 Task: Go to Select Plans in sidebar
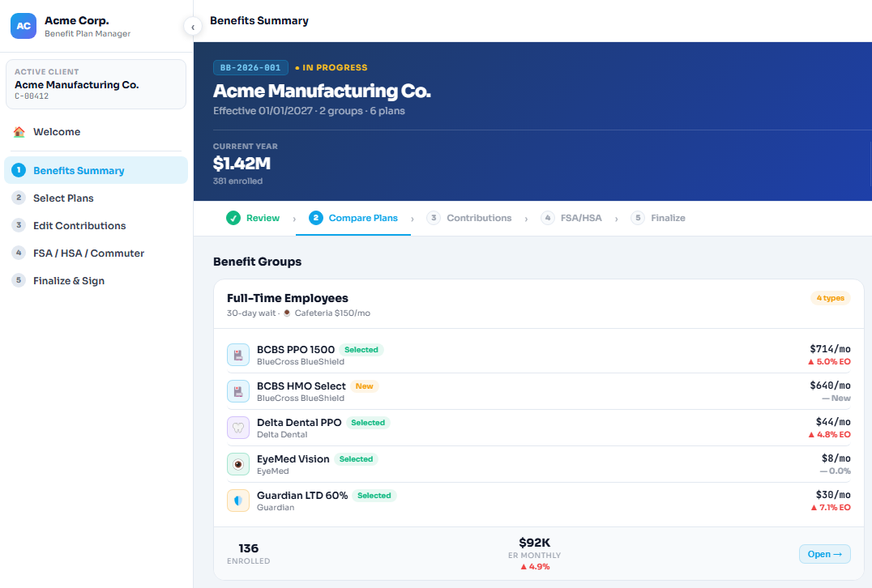click(x=96, y=198)
